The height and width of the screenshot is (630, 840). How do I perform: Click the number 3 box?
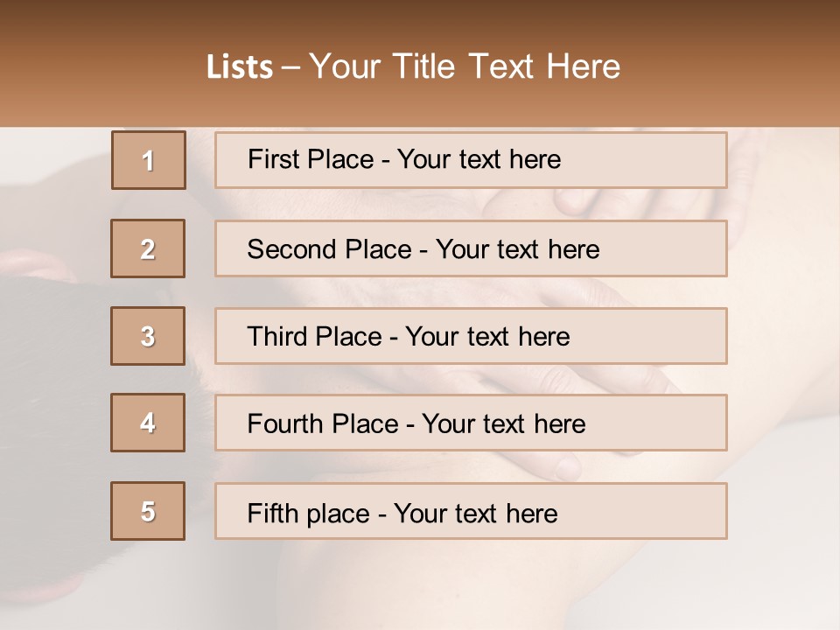click(x=148, y=336)
